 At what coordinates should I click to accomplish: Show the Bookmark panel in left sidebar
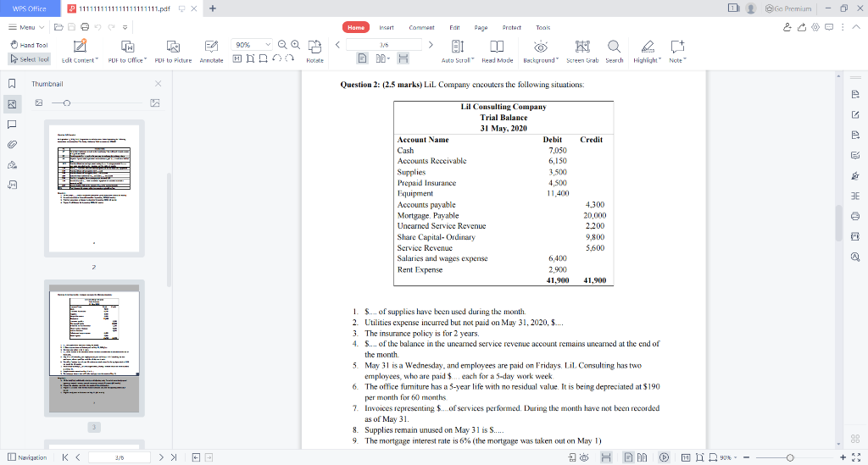pos(12,84)
